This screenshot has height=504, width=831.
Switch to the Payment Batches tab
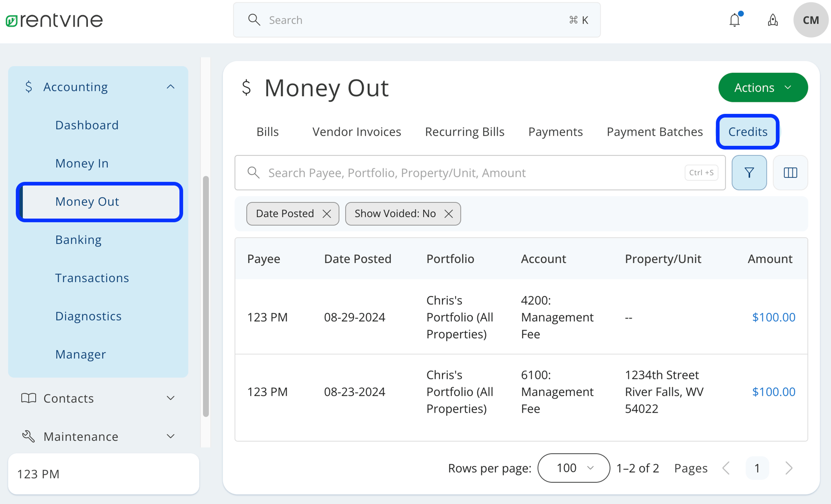(654, 132)
